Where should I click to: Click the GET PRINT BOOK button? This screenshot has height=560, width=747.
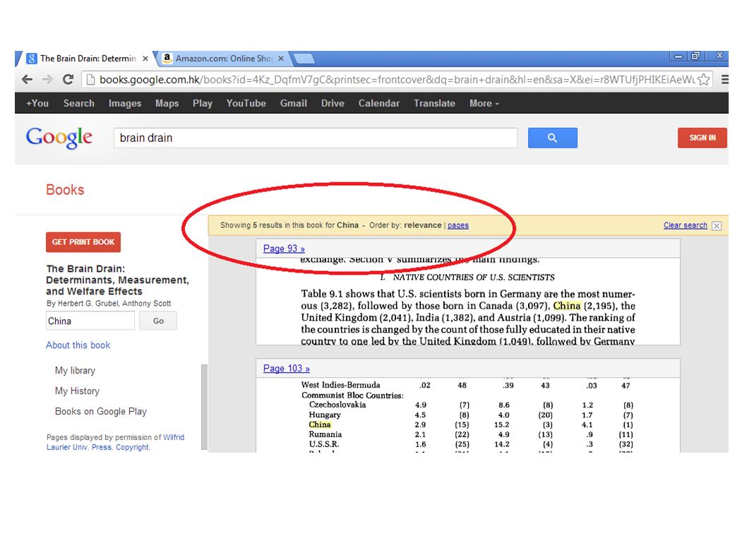click(x=83, y=242)
